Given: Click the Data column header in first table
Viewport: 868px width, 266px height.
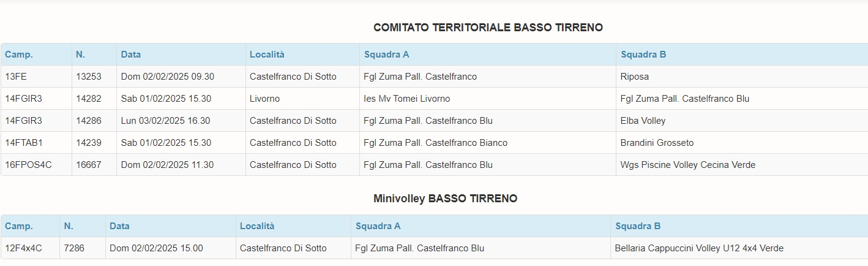Looking at the screenshot, I should pos(130,55).
